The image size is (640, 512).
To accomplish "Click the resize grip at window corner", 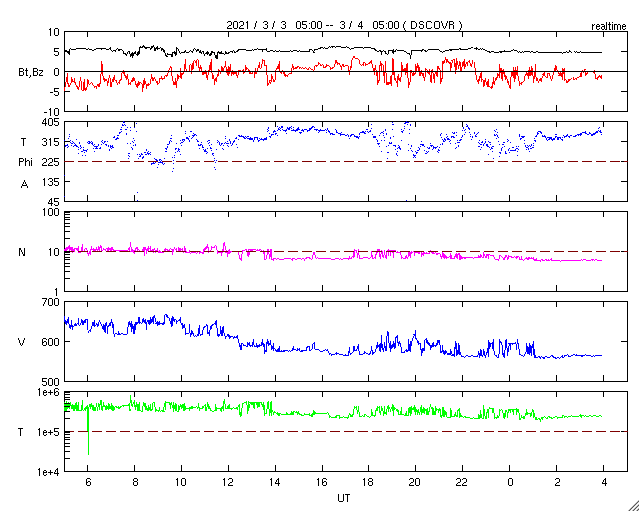I will click(634, 506).
